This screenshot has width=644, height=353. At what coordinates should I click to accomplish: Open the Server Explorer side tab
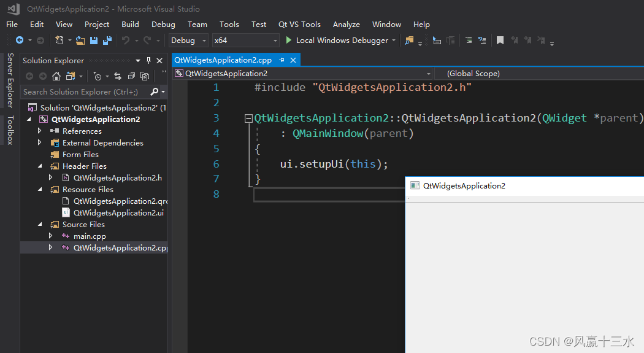[x=10, y=80]
